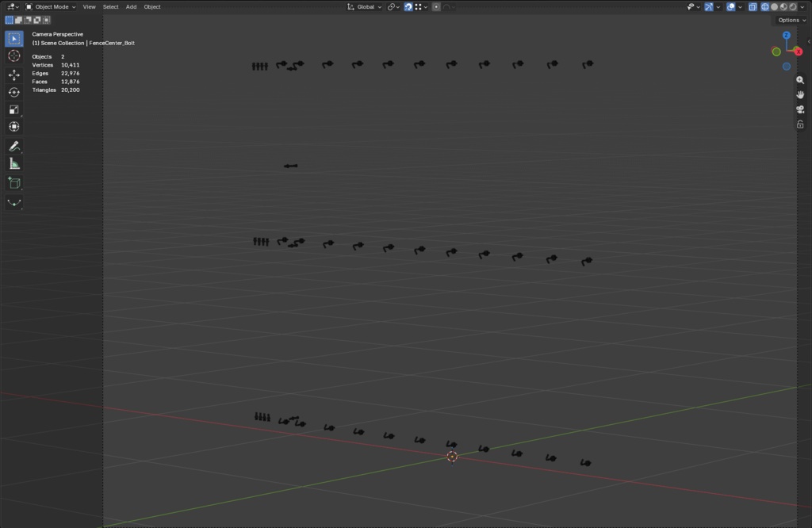This screenshot has height=528, width=812.
Task: Open the Object Mode dropdown
Action: click(51, 6)
